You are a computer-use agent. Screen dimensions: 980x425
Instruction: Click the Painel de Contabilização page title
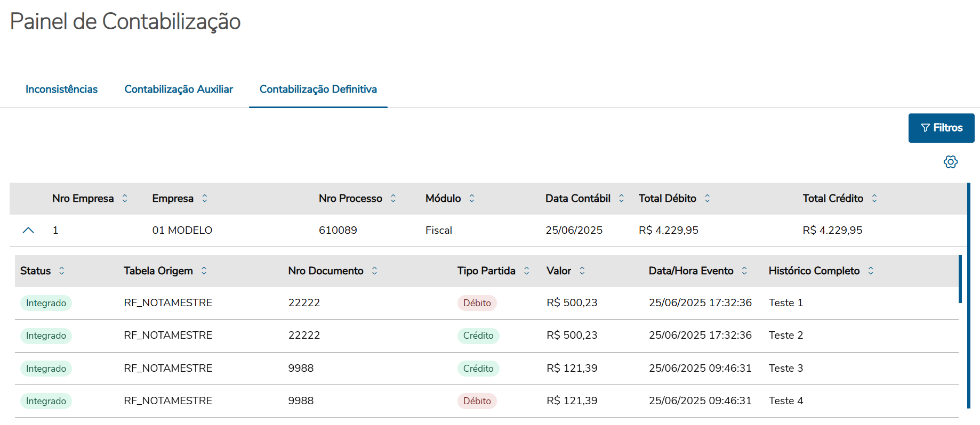[125, 21]
